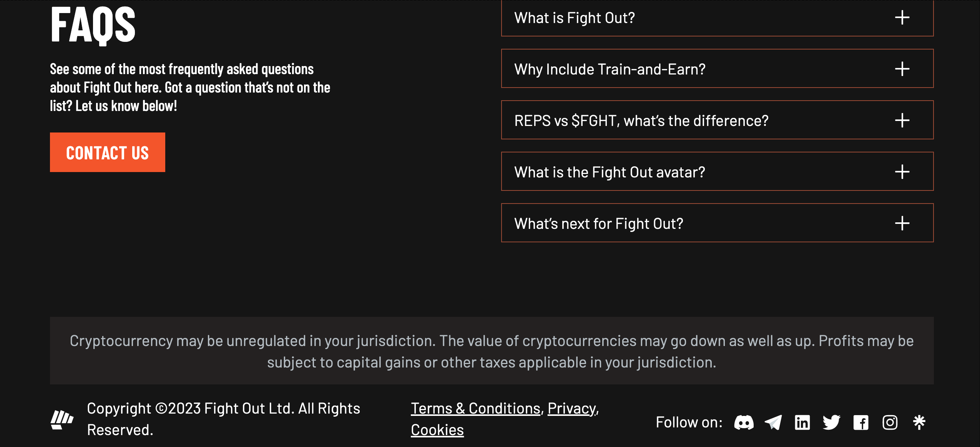Open 'What is the Fight Out avatar?' answer
This screenshot has height=447, width=980.
(x=610, y=172)
